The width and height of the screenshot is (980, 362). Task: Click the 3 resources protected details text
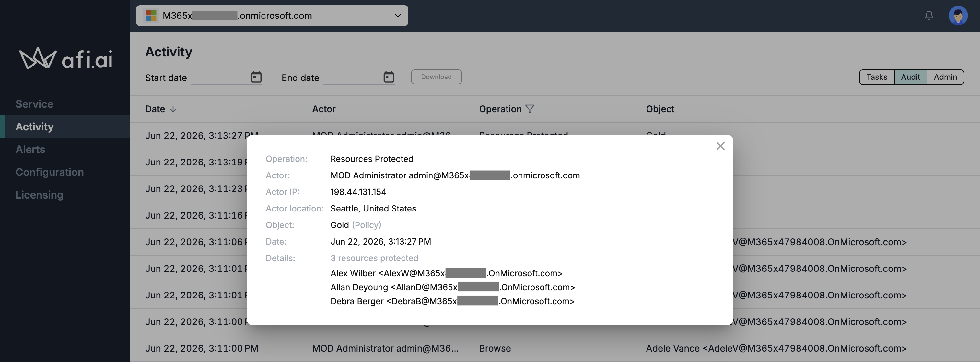(x=374, y=258)
